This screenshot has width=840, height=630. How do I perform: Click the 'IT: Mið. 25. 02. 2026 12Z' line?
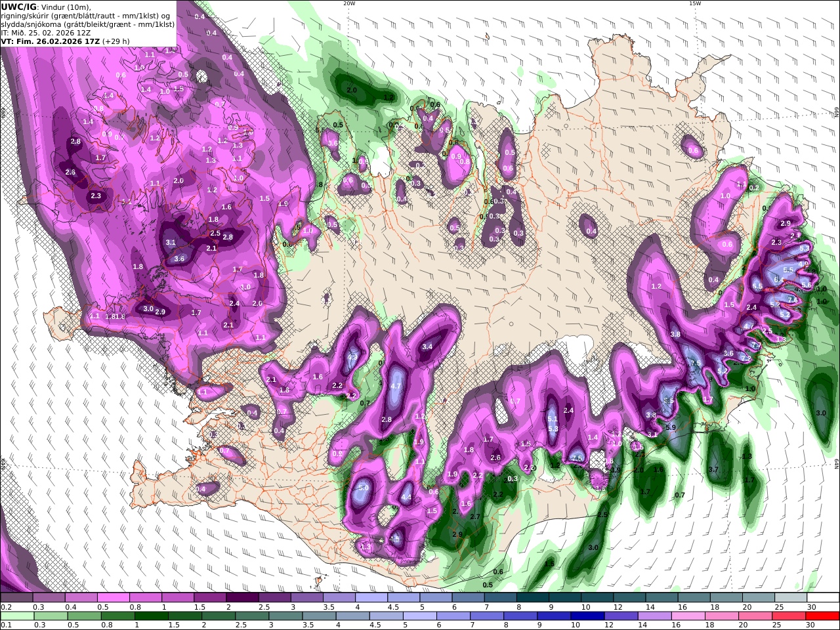coord(46,32)
